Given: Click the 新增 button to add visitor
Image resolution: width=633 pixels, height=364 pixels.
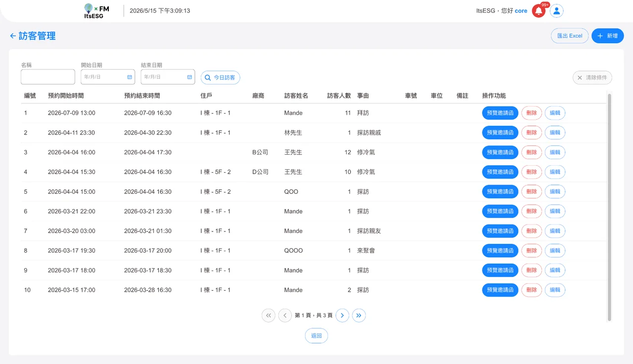Looking at the screenshot, I should (x=608, y=36).
